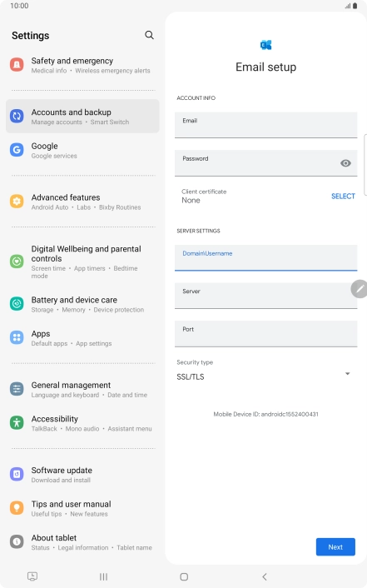Tap SELECT for client certificate

pos(343,196)
